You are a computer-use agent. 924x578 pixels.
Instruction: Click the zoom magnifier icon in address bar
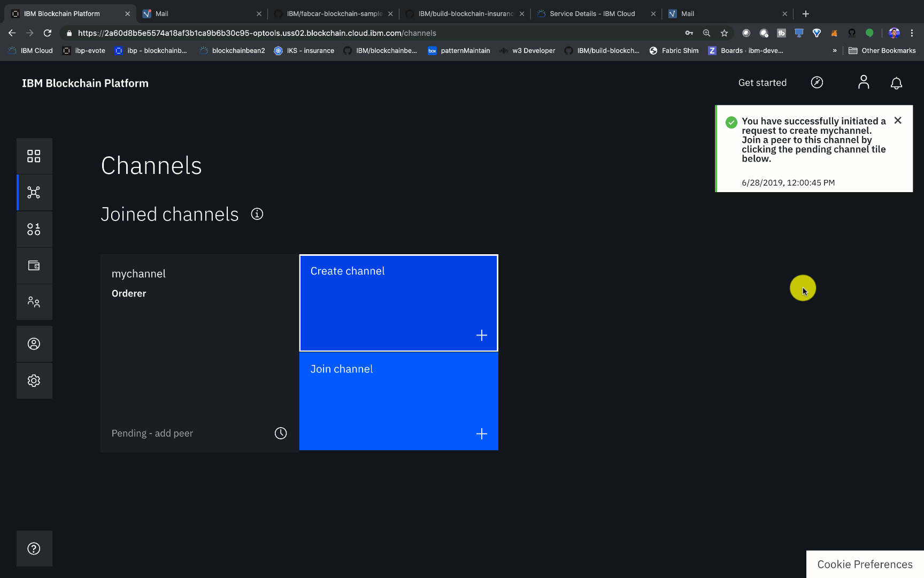click(706, 33)
